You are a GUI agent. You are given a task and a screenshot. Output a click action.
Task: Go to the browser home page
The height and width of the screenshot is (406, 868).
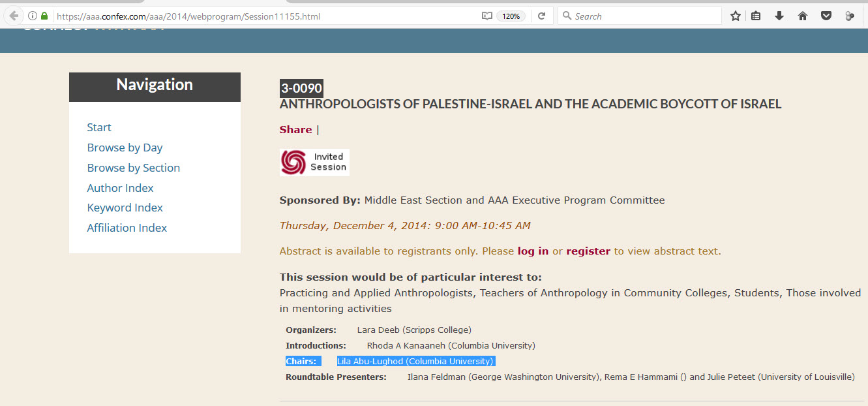click(802, 15)
